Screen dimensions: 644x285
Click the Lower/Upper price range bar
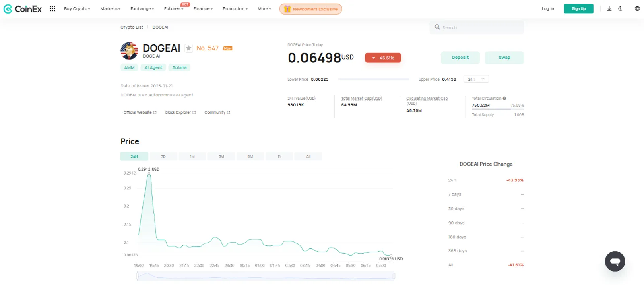tap(374, 79)
